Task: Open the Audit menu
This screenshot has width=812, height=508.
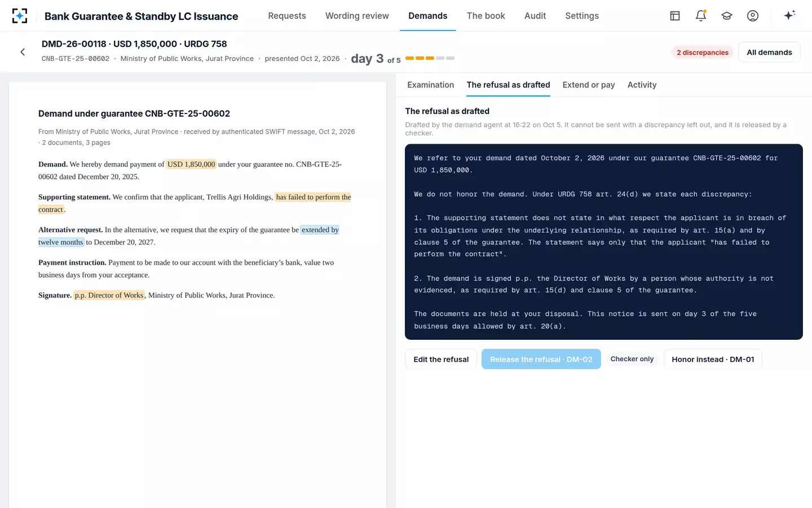Action: [x=535, y=16]
